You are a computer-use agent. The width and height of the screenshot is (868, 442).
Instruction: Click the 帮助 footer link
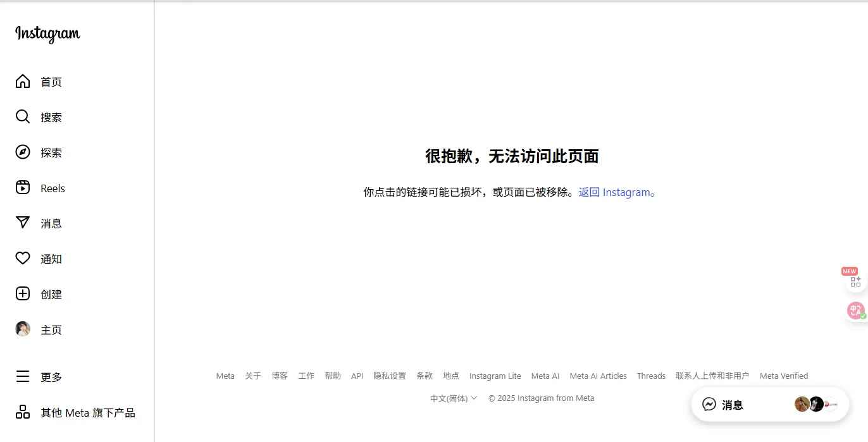pyautogui.click(x=333, y=376)
